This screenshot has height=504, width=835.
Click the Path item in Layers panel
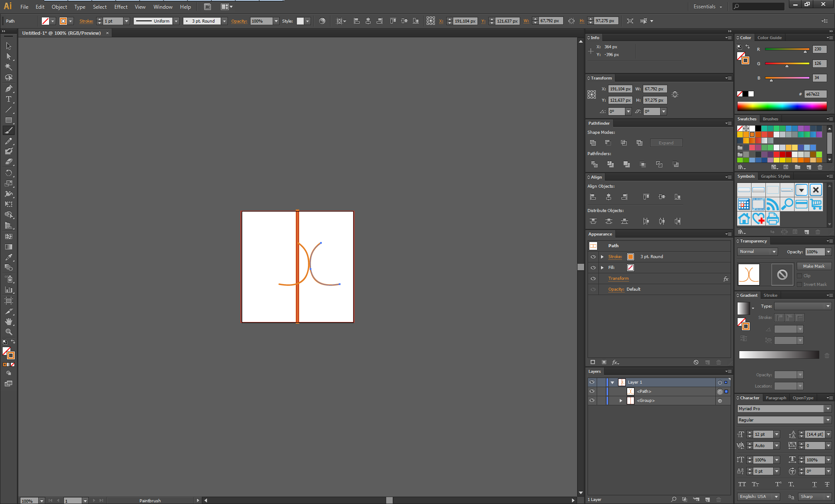pyautogui.click(x=644, y=391)
